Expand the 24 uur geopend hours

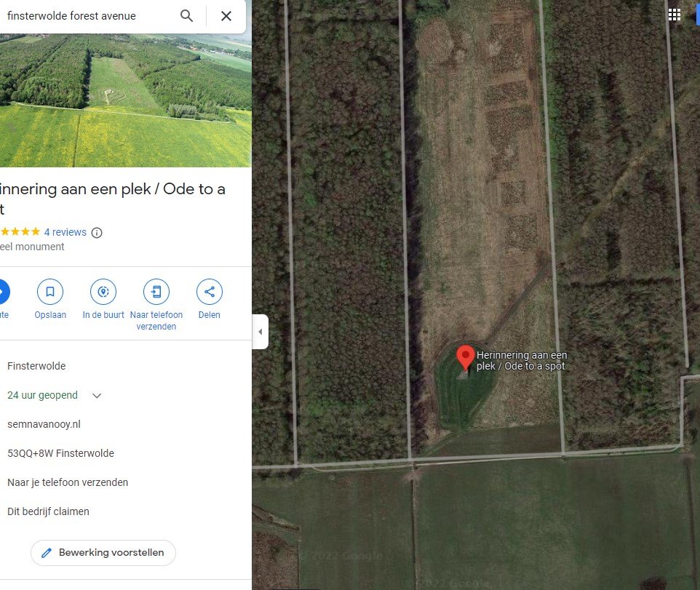pyautogui.click(x=97, y=396)
